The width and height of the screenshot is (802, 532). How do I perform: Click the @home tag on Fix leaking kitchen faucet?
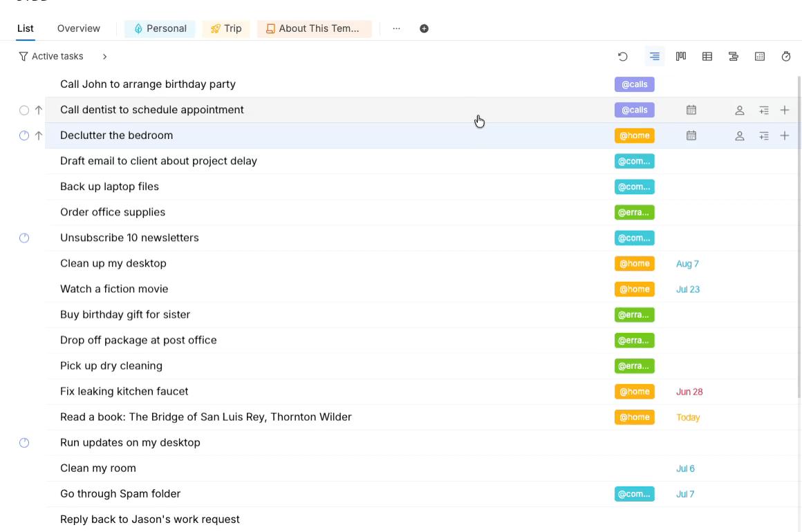(x=634, y=392)
